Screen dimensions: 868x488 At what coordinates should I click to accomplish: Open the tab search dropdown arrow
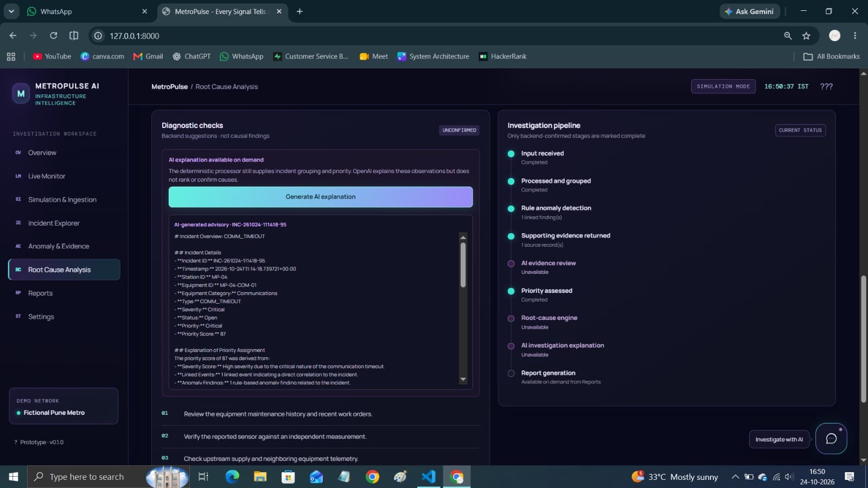point(11,11)
